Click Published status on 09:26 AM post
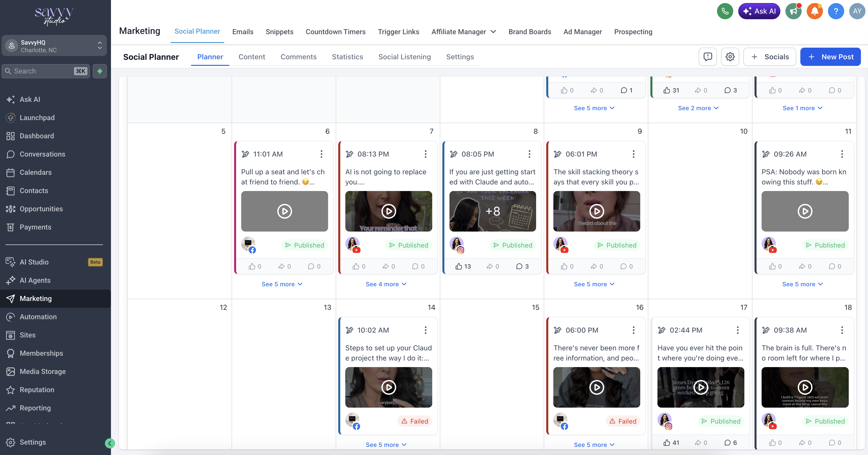The height and width of the screenshot is (455, 868). click(825, 245)
